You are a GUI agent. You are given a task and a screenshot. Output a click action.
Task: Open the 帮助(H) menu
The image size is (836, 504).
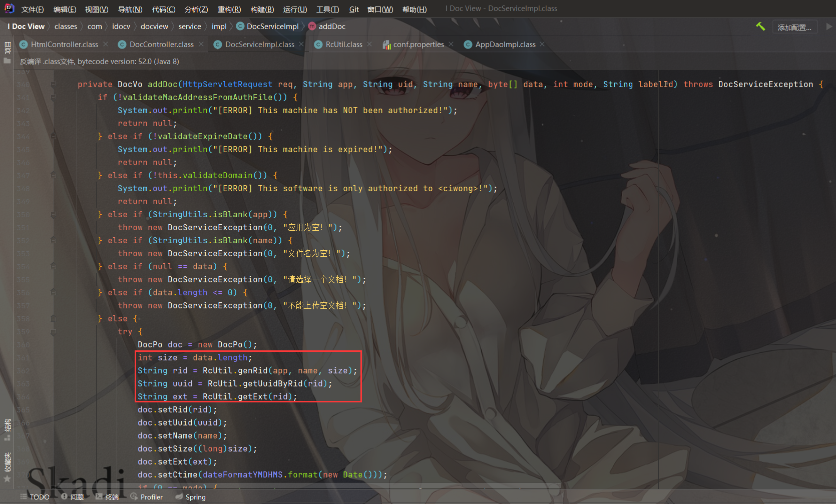click(414, 9)
